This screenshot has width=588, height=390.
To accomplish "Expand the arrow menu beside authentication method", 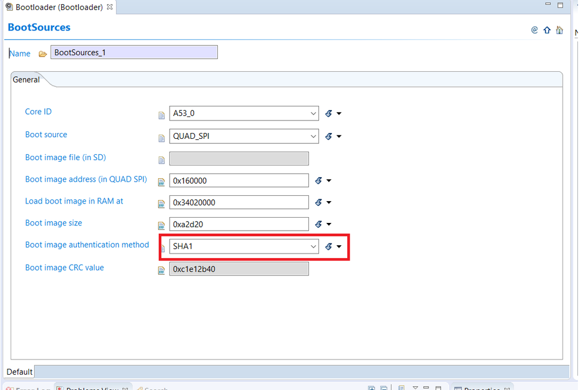I will coord(339,246).
